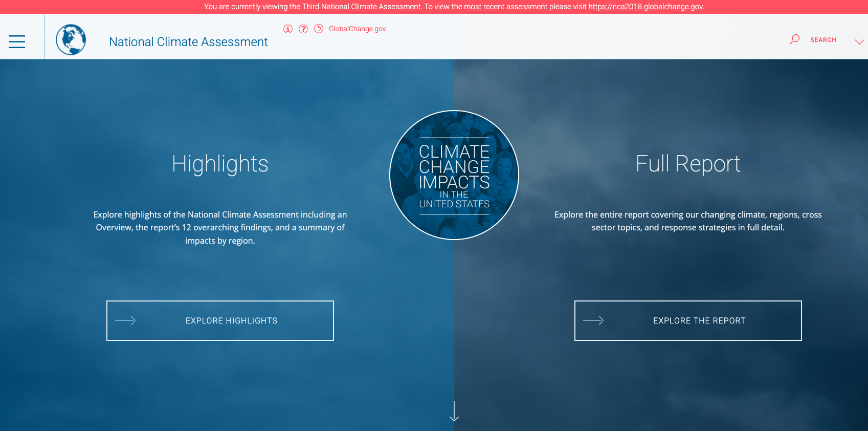Click the SEARCH label in header
This screenshot has width=868, height=431.
[823, 40]
